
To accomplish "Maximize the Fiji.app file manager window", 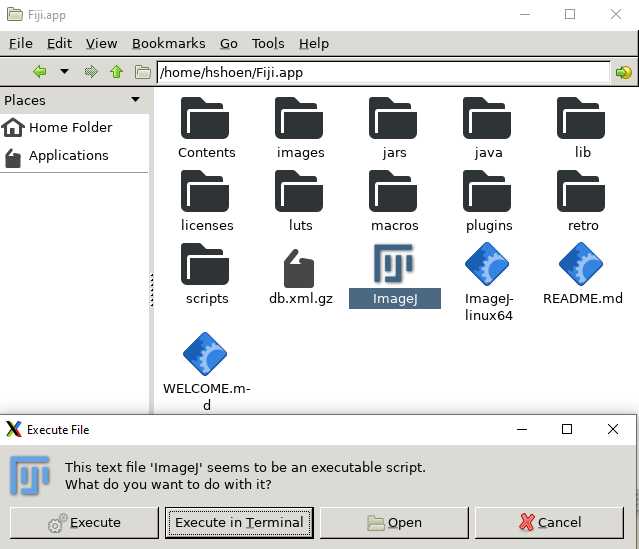I will 570,14.
